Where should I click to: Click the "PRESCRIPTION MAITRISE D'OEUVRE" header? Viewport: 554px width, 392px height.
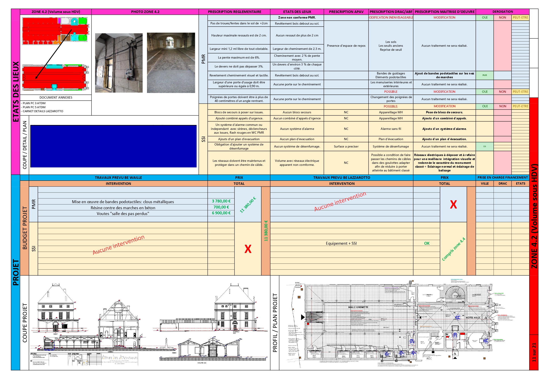pyautogui.click(x=445, y=12)
